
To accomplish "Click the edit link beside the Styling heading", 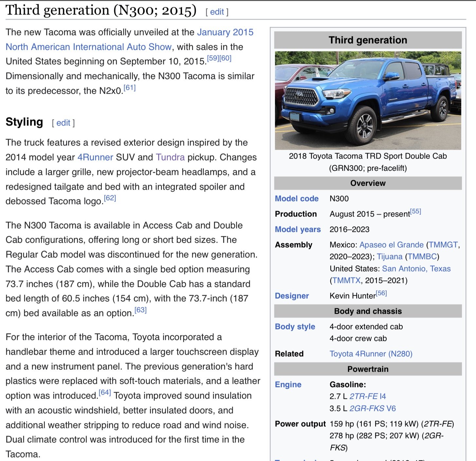I will [63, 123].
